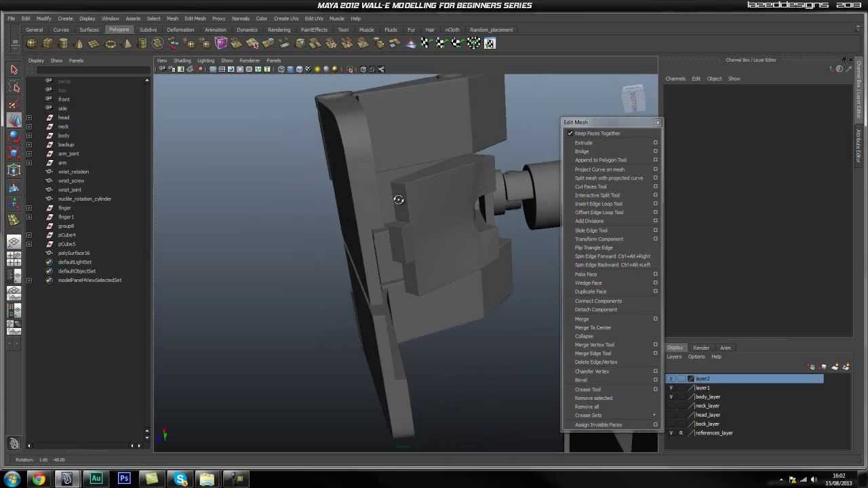Image resolution: width=868 pixels, height=488 pixels.
Task: Create a polygon sphere from the shelf
Action: click(31, 43)
